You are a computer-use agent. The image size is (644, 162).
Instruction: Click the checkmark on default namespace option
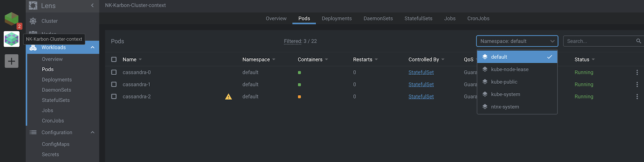pos(549,57)
